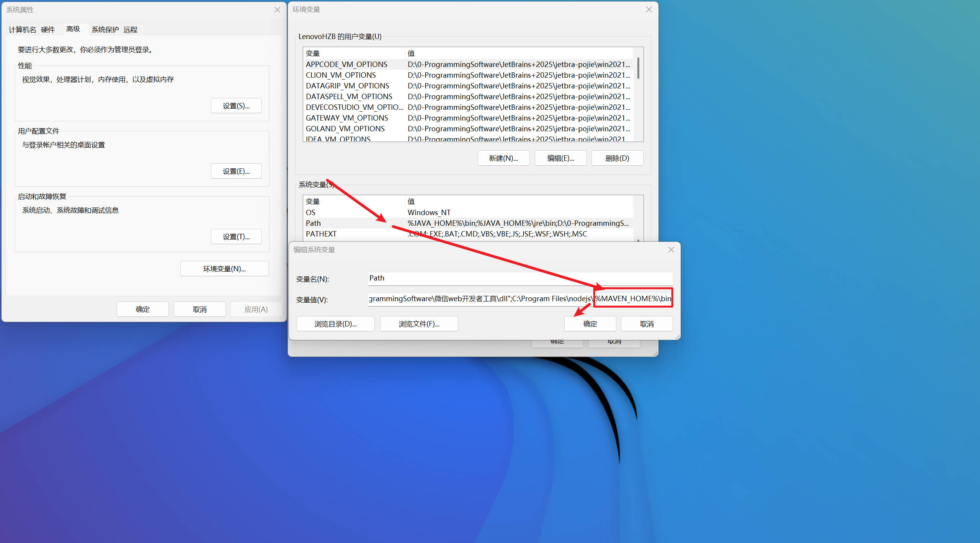Open user profile 设置(E) button

pos(236,171)
